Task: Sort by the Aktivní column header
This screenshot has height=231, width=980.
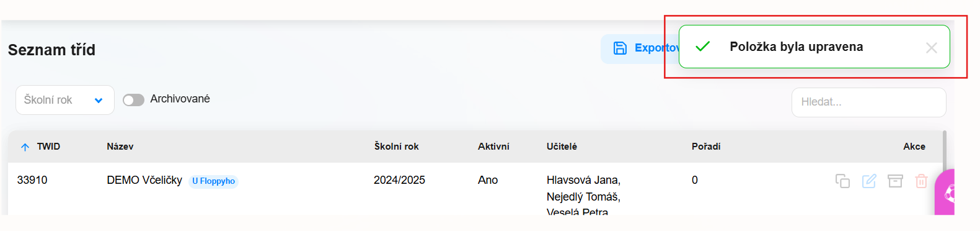Action: [493, 147]
